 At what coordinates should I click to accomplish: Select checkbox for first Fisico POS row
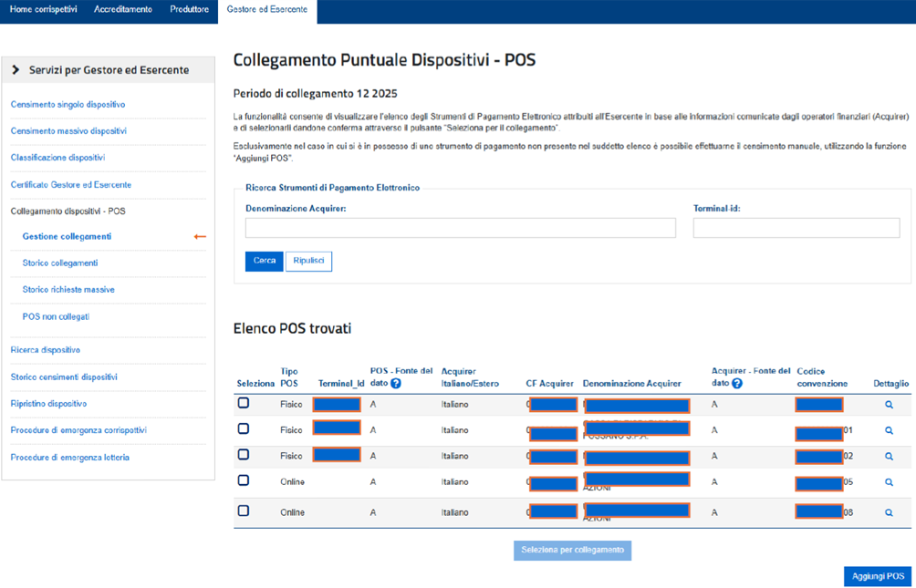(x=244, y=403)
